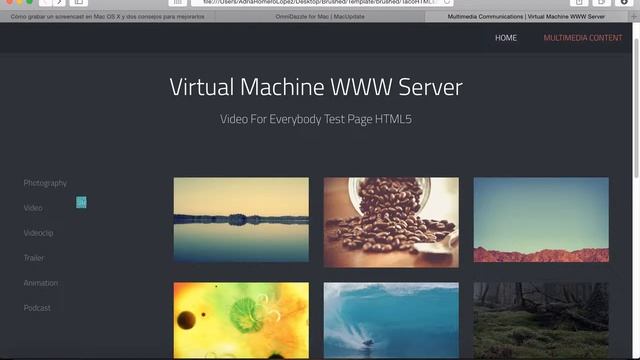Filter gallery by Photography
Viewport: 640px width, 360px height.
point(45,183)
